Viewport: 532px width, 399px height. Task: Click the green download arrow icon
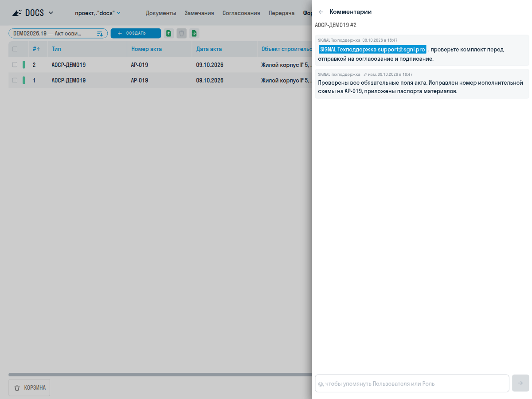194,33
